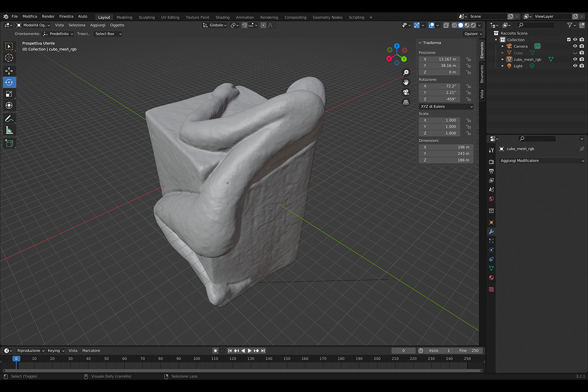Viewport: 588px width, 392px height.
Task: Open the Aggiungi Modificatore dropdown
Action: pyautogui.click(x=541, y=161)
